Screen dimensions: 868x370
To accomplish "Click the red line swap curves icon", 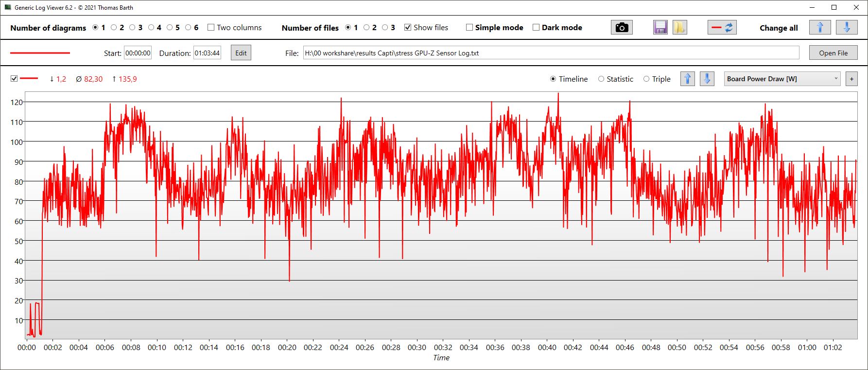I will click(x=722, y=28).
